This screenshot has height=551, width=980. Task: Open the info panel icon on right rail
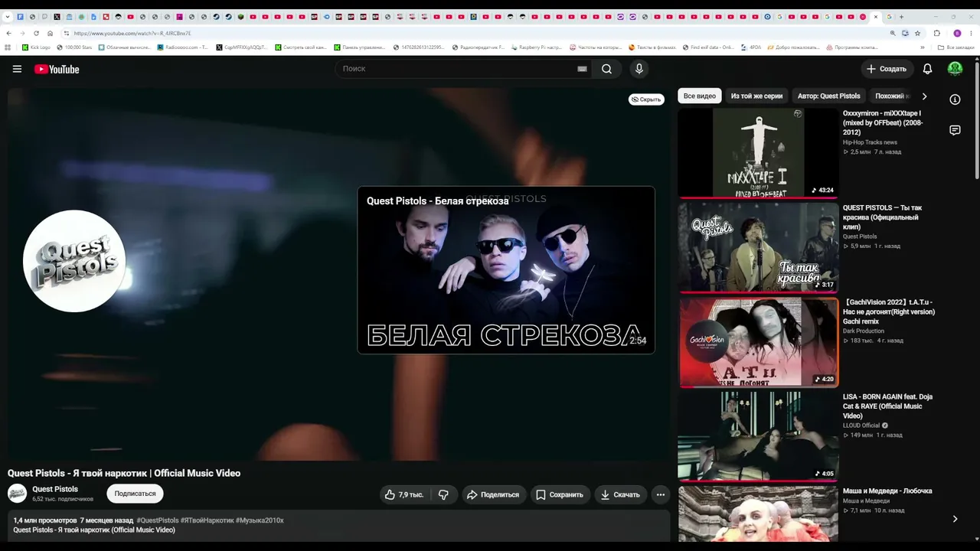click(955, 99)
